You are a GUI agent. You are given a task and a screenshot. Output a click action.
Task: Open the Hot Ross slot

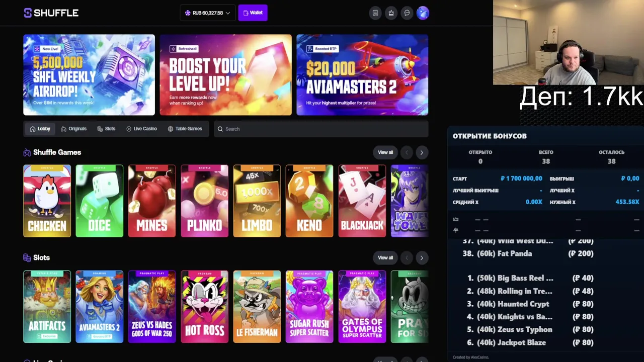204,307
